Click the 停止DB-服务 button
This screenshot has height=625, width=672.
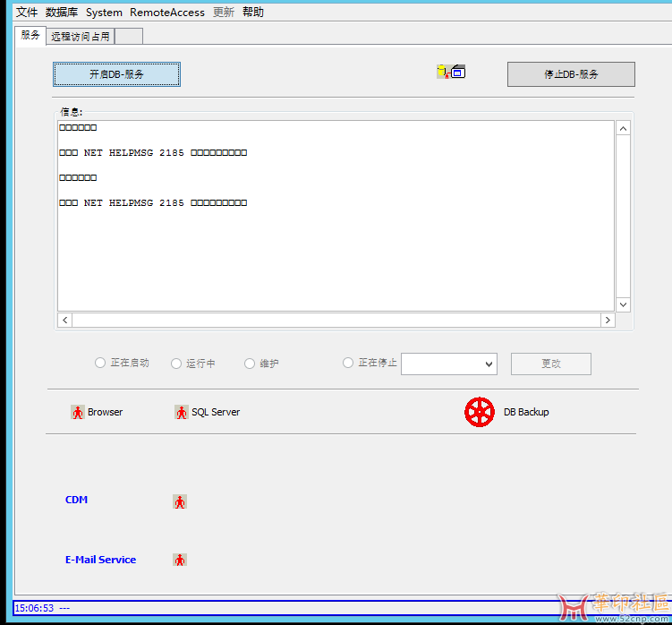coord(571,74)
